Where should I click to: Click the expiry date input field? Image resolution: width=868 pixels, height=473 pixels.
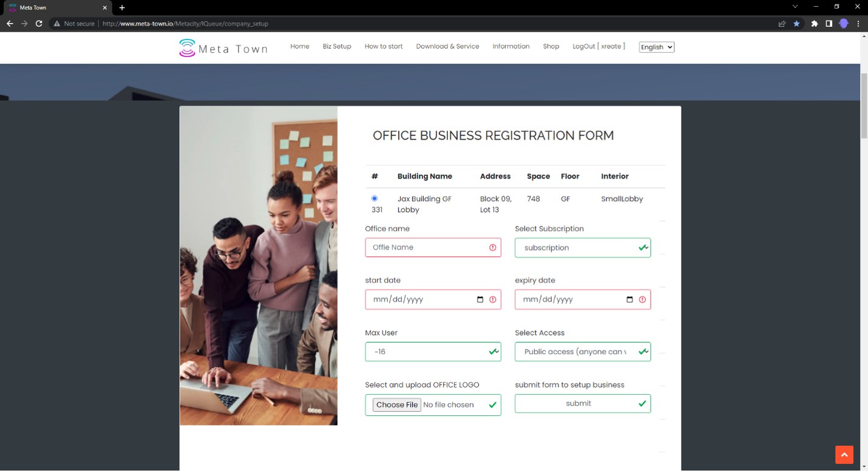pyautogui.click(x=583, y=299)
